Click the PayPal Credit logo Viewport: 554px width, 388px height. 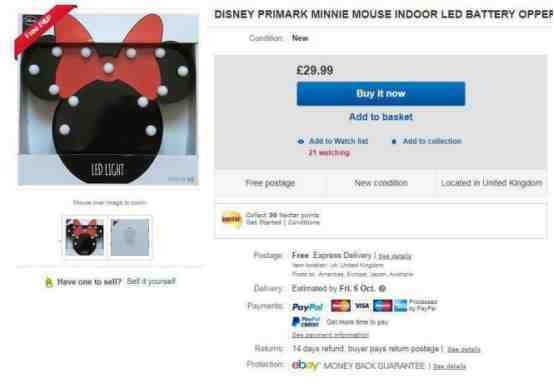tap(306, 322)
